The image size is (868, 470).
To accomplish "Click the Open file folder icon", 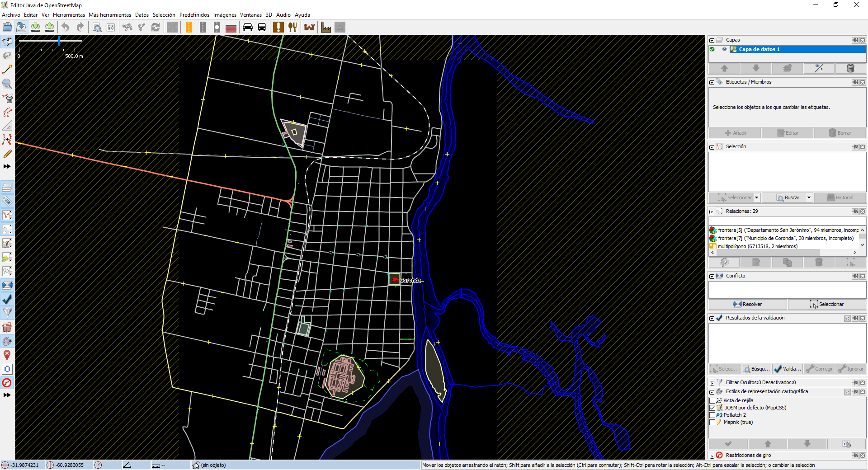I will (7, 27).
